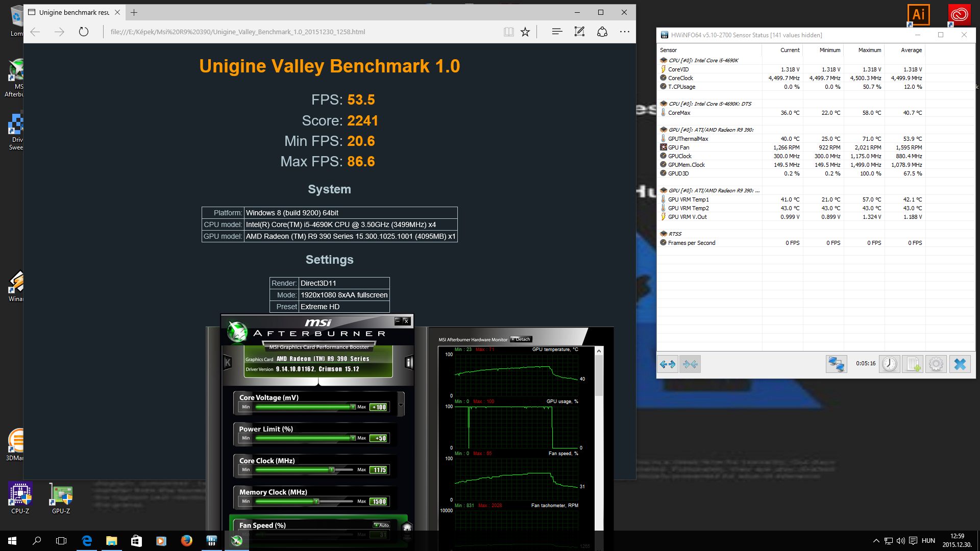This screenshot has width=980, height=551.
Task: Adjust the Core Voltage slider handle
Action: click(353, 407)
